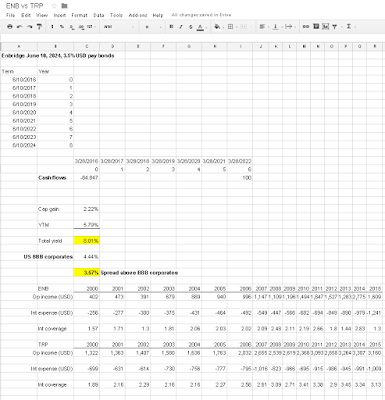Image resolution: width=385 pixels, height=400 pixels.
Task: Increase decimal places
Action: [x=81, y=27]
